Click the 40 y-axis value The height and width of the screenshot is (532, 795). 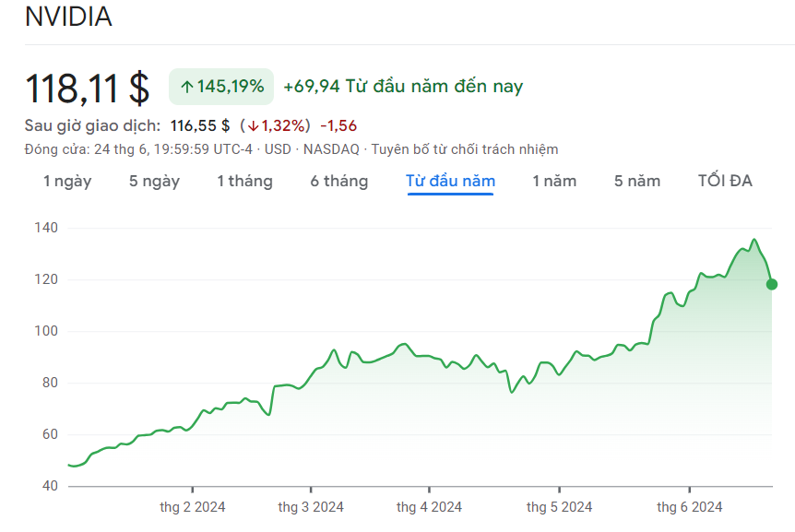[50, 486]
